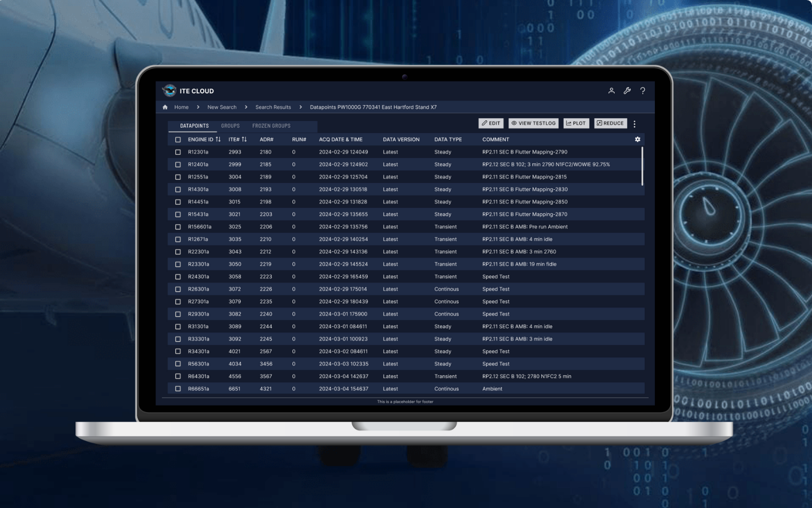Check the row for engine R12301a
The height and width of the screenshot is (508, 812).
[x=178, y=152]
